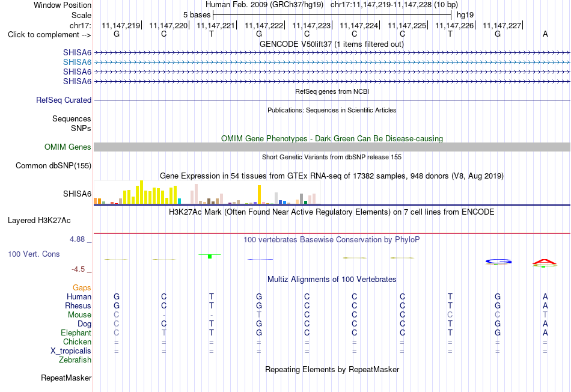
Task: Click the RefSeq genes from NCBI title
Action: point(332,91)
